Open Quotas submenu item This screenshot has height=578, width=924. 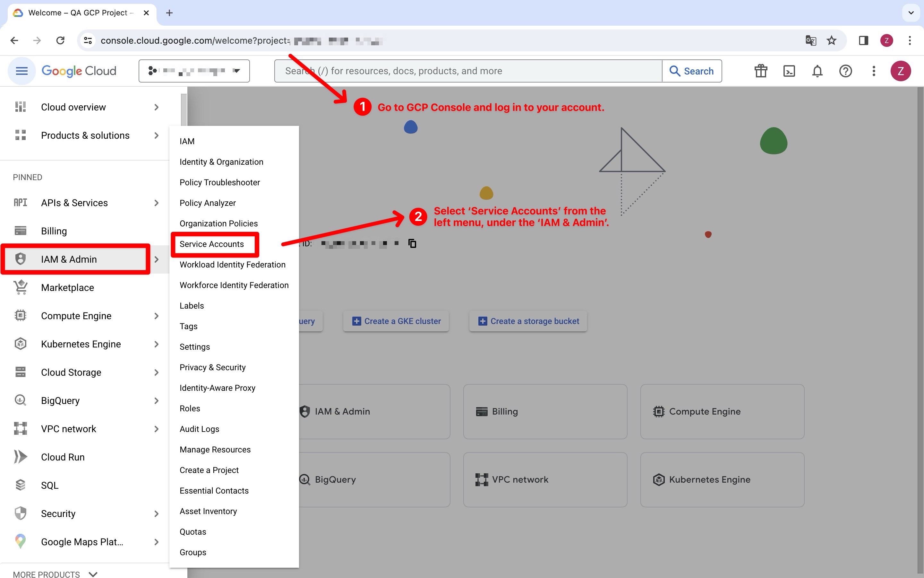pos(193,532)
